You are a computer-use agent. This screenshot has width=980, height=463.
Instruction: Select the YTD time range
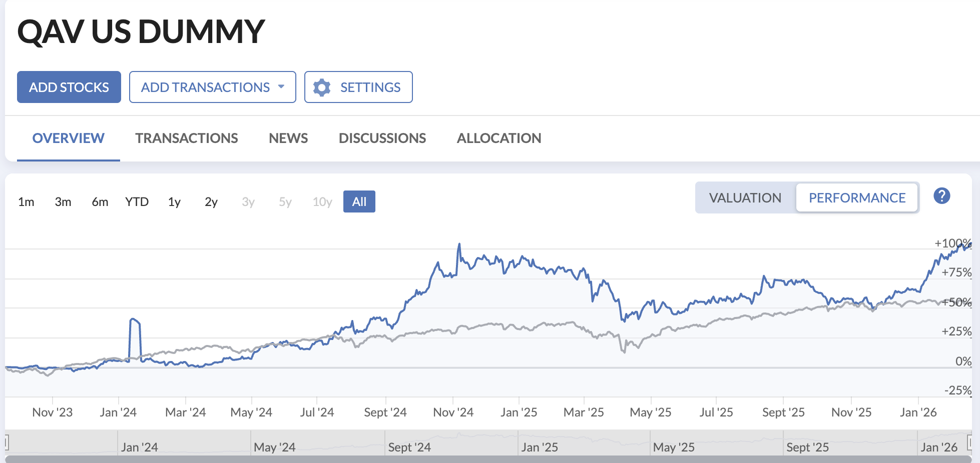[x=136, y=201]
